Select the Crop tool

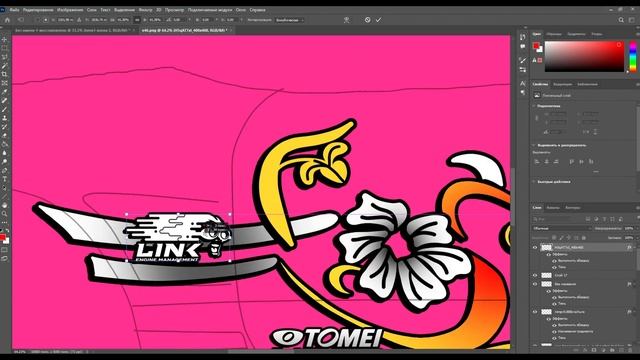[4, 74]
